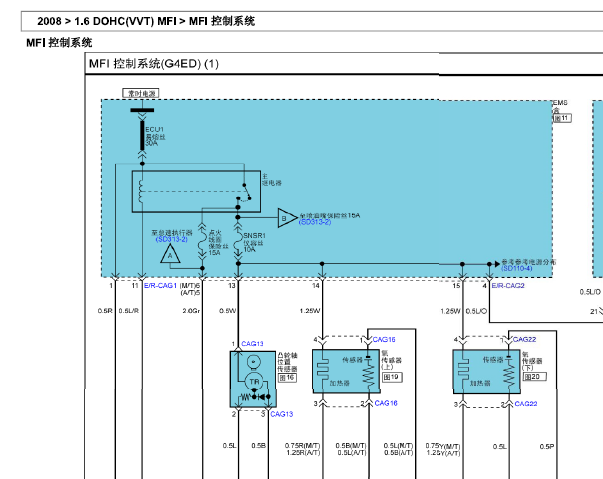Click the MFI 控制系统 page heading
The width and height of the screenshot is (603, 479).
(x=59, y=42)
